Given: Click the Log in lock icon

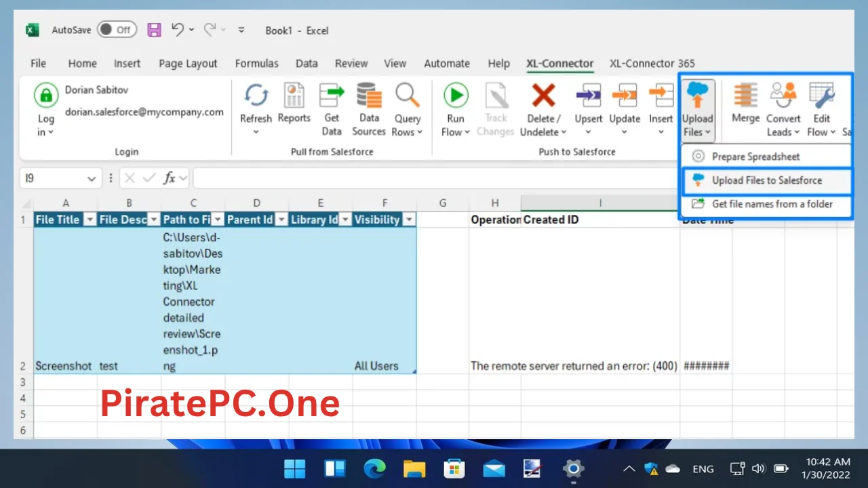Looking at the screenshot, I should tap(46, 95).
